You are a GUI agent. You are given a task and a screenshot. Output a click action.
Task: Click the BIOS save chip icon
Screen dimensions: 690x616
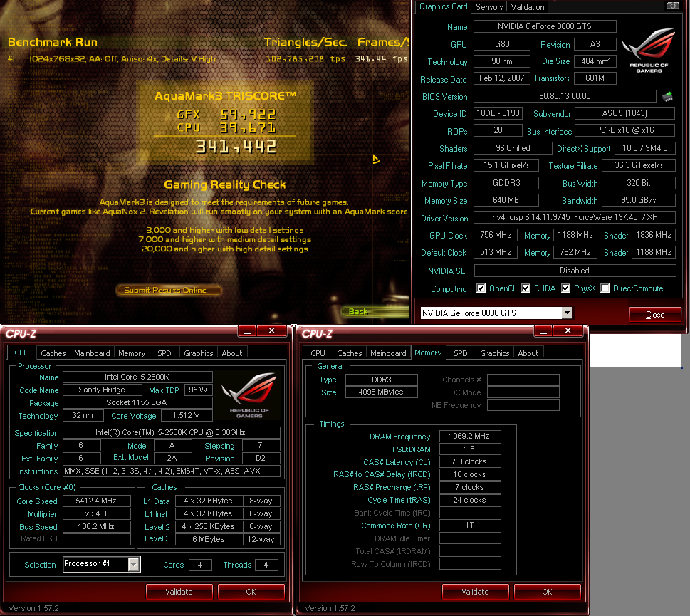click(667, 96)
